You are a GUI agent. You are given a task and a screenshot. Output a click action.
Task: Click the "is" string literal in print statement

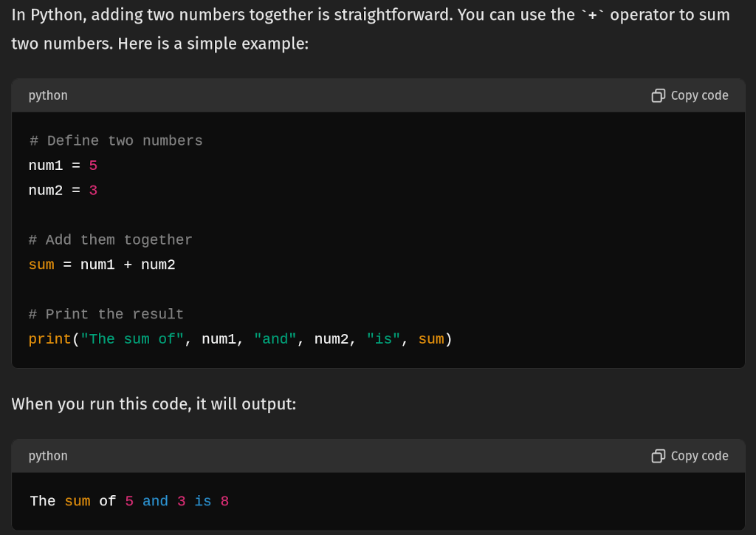383,339
